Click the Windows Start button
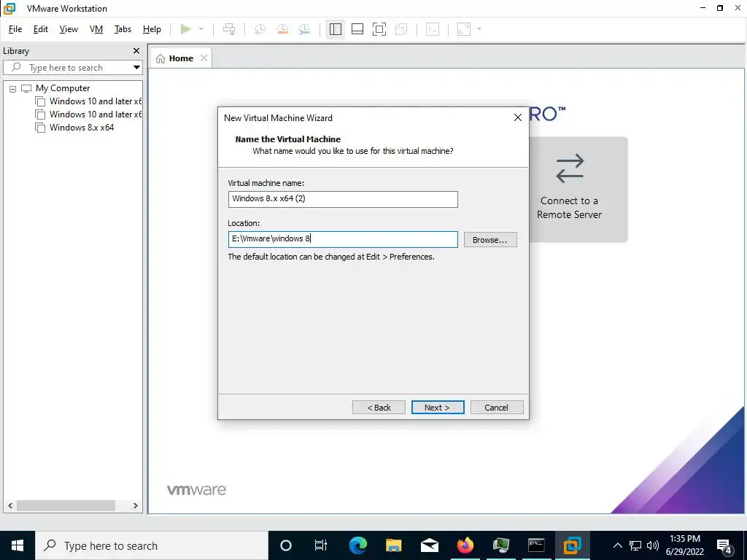The image size is (747, 560). pos(18,545)
